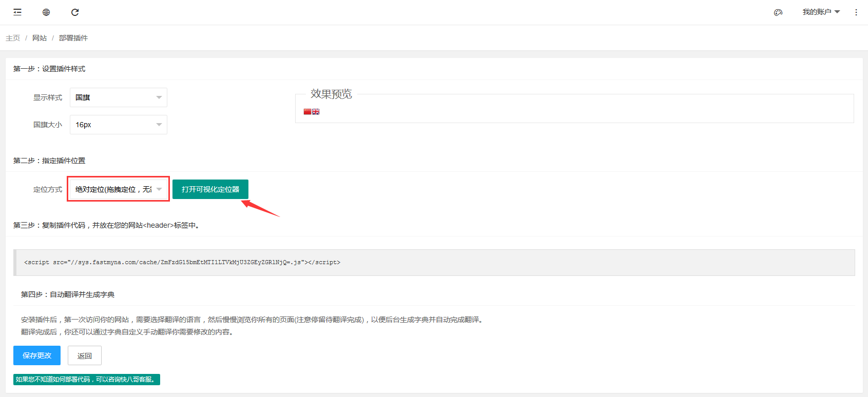Click the refresh page icon
The height and width of the screenshot is (397, 868).
[75, 12]
